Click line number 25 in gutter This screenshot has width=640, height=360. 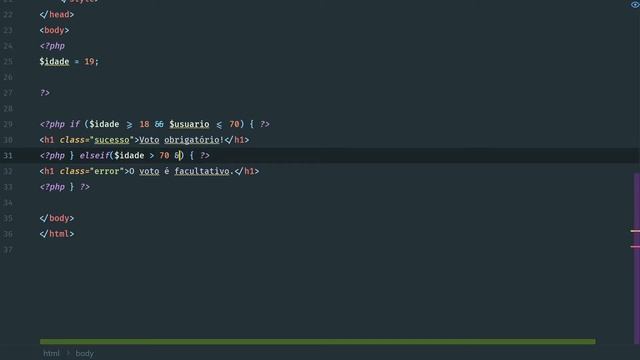[8, 62]
